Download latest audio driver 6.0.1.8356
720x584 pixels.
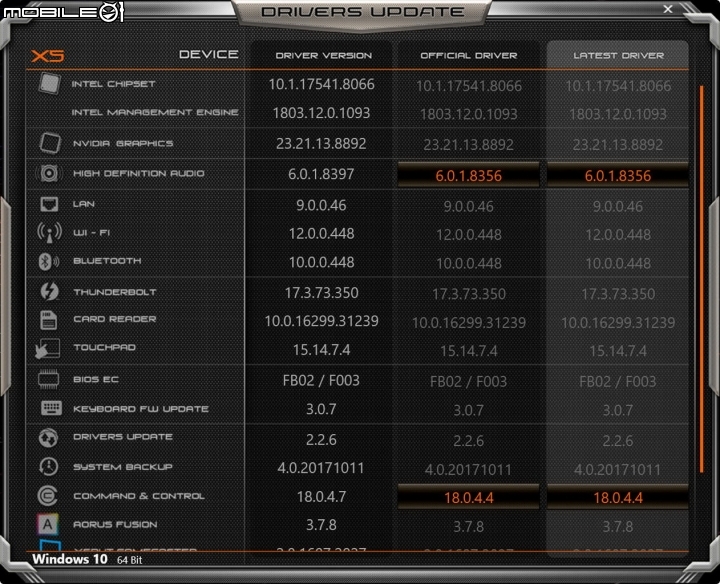tap(618, 175)
